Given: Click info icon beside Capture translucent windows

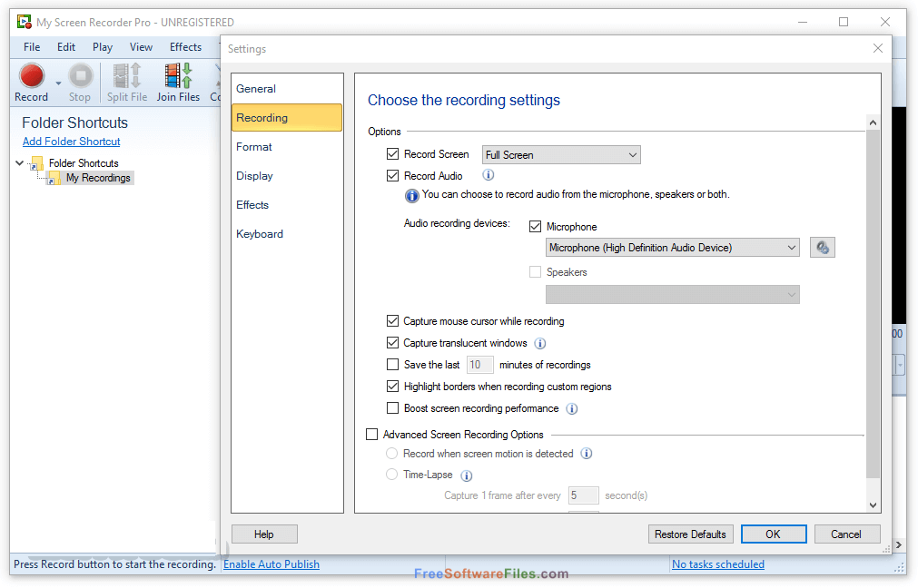Looking at the screenshot, I should tap(539, 343).
